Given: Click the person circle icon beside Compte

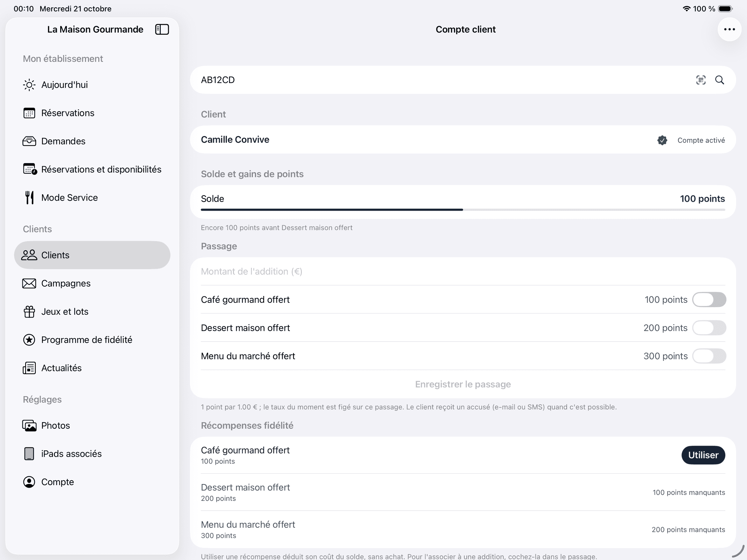Looking at the screenshot, I should click(29, 482).
